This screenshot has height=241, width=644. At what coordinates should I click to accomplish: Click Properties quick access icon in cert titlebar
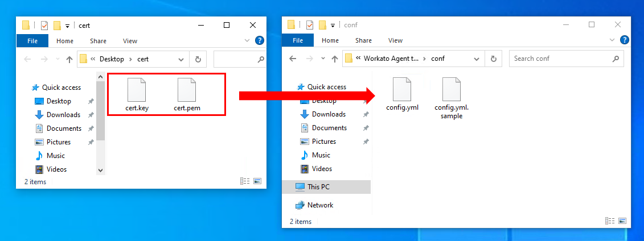click(x=44, y=26)
